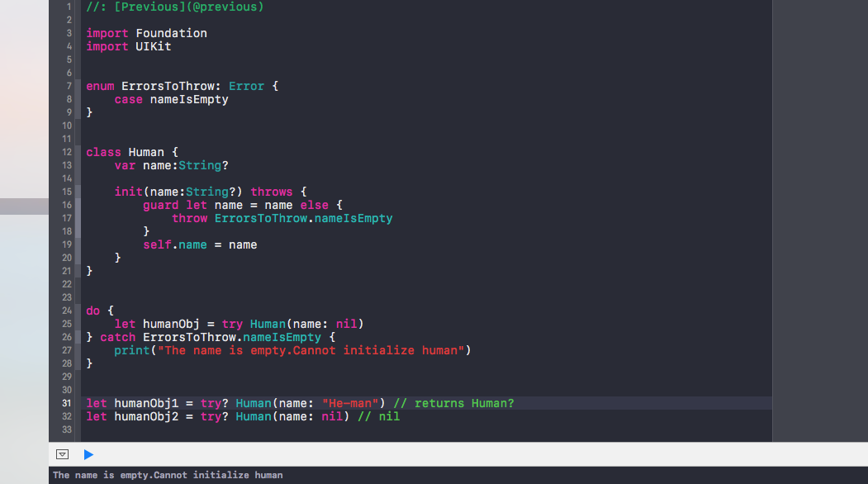This screenshot has height=484, width=868.
Task: Click the 'Error' protocol name on line 7
Action: 246,87
